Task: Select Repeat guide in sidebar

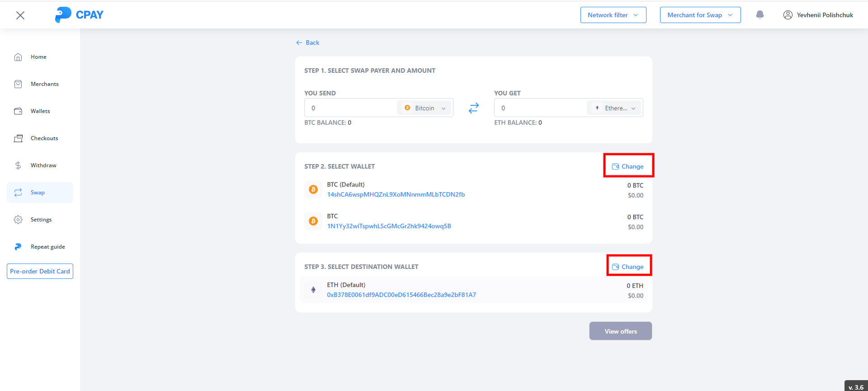Action: coord(47,247)
